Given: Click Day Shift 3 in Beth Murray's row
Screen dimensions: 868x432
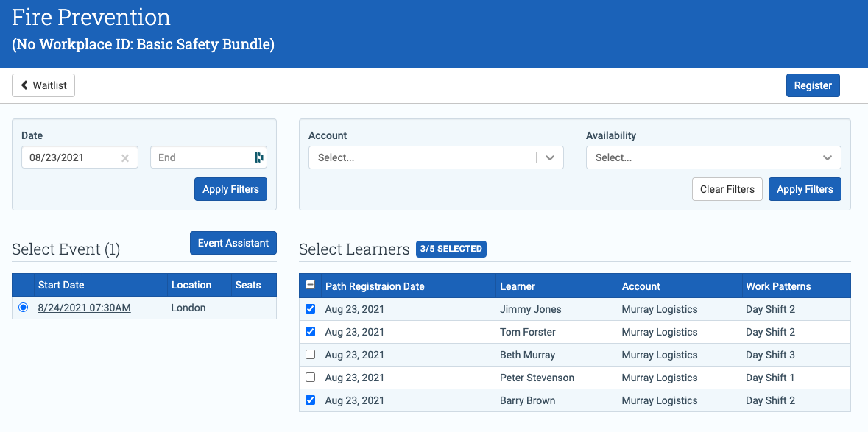Looking at the screenshot, I should coord(770,355).
